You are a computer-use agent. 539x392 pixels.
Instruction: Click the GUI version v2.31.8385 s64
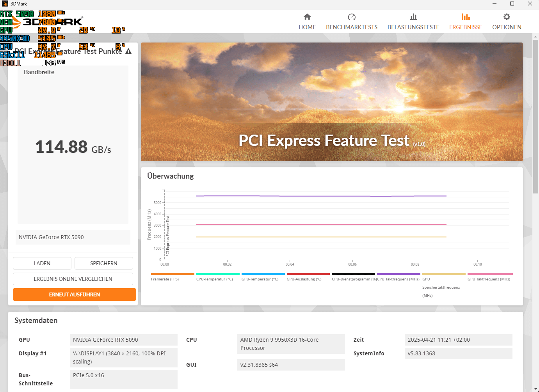[291, 365]
